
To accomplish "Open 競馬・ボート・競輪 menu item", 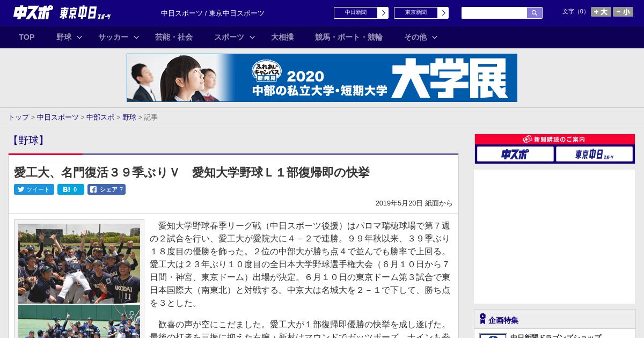I will coord(349,37).
